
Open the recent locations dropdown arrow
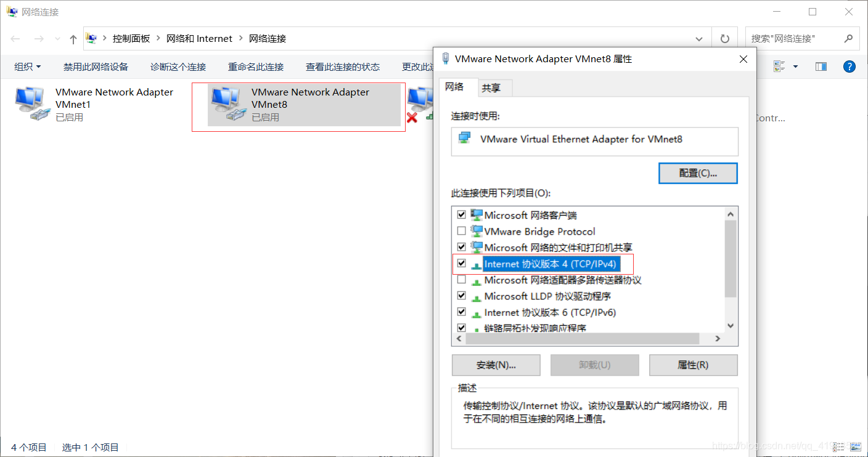[x=57, y=39]
